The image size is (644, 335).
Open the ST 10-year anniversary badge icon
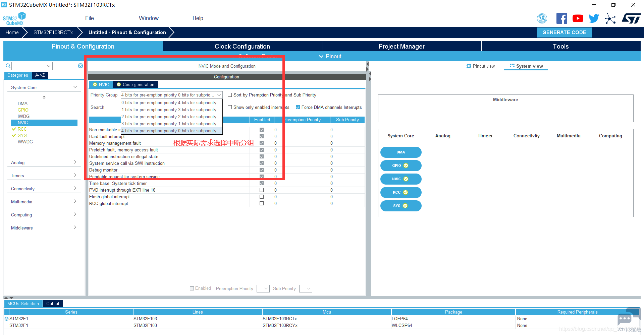(542, 18)
